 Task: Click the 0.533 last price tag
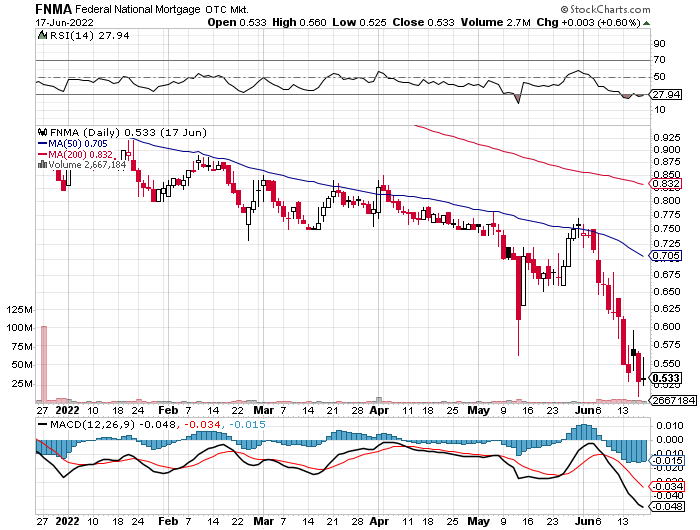(665, 378)
